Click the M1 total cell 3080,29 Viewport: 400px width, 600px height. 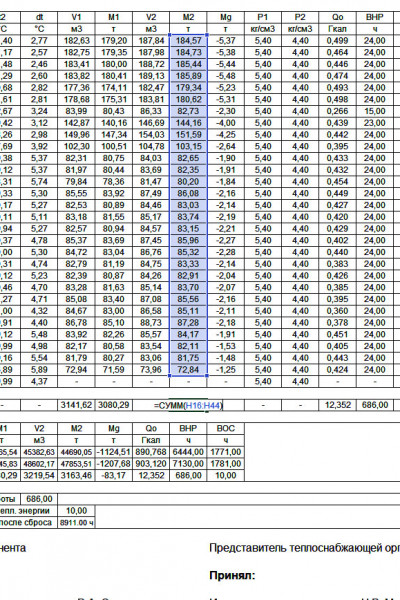pos(114,405)
